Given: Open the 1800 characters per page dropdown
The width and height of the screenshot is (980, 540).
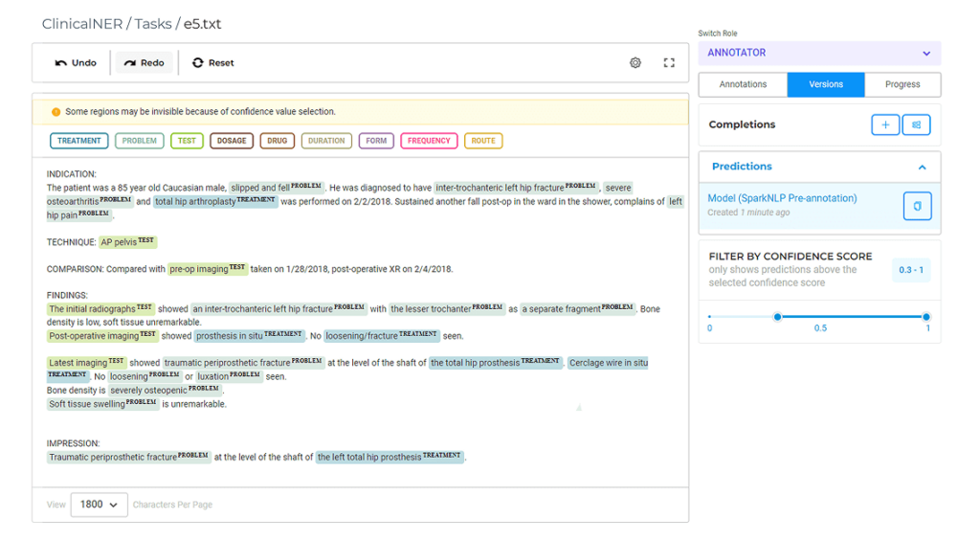Looking at the screenshot, I should point(100,505).
